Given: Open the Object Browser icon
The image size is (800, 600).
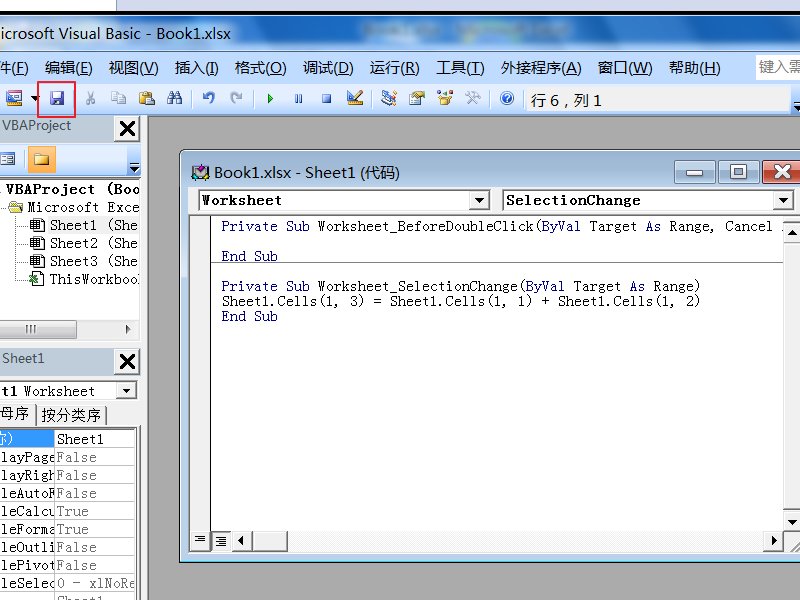Looking at the screenshot, I should [445, 98].
